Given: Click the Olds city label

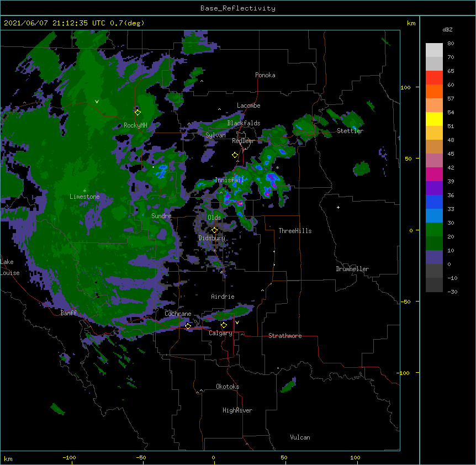Looking at the screenshot, I should (x=214, y=218).
